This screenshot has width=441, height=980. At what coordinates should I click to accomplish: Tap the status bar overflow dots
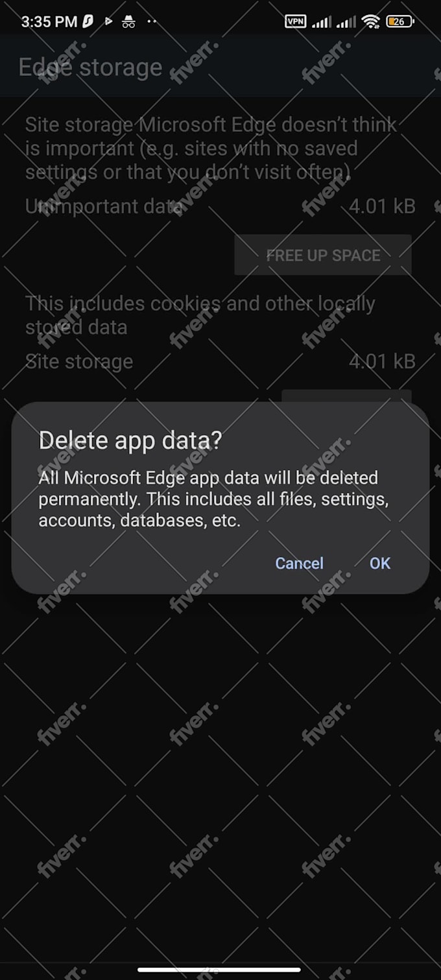tap(152, 21)
